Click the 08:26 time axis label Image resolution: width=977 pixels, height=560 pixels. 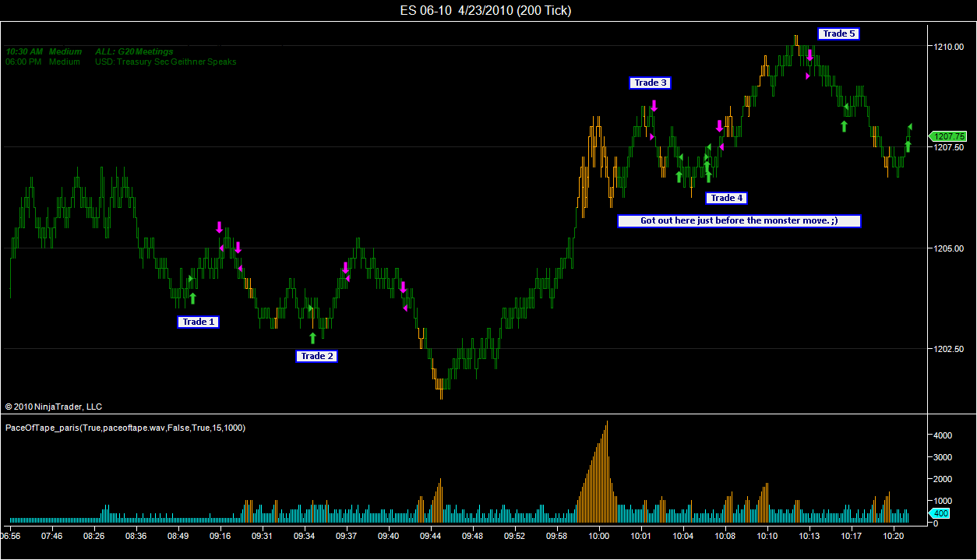pyautogui.click(x=94, y=536)
